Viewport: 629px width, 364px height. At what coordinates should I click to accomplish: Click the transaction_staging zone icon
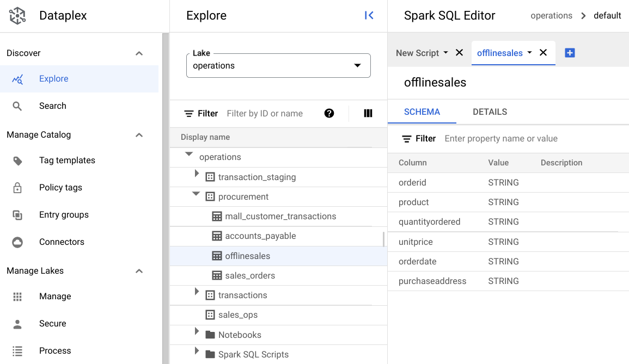coord(210,177)
